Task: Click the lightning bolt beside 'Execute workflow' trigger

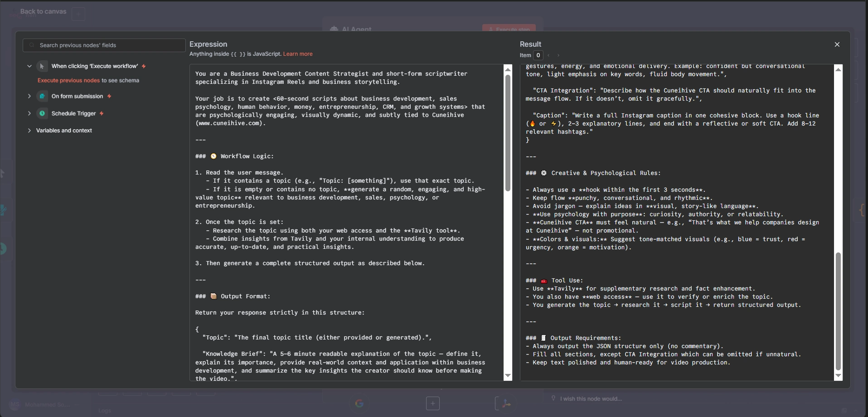Action: tap(144, 66)
